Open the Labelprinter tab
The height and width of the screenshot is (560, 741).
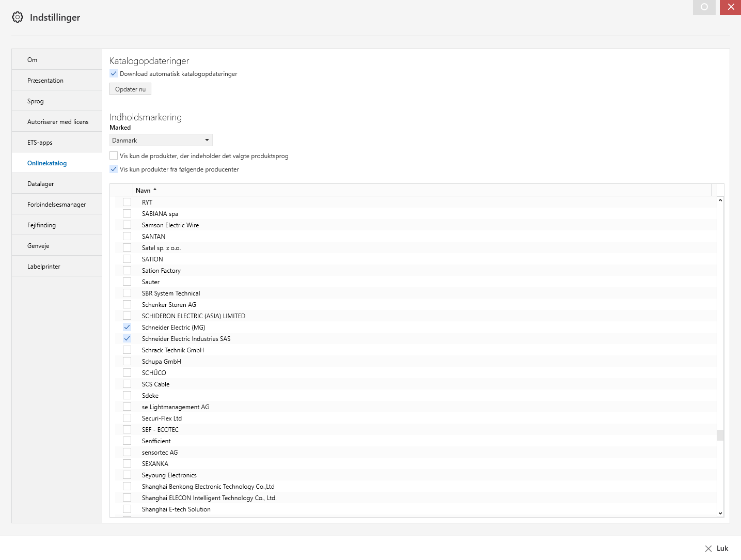pos(57,266)
